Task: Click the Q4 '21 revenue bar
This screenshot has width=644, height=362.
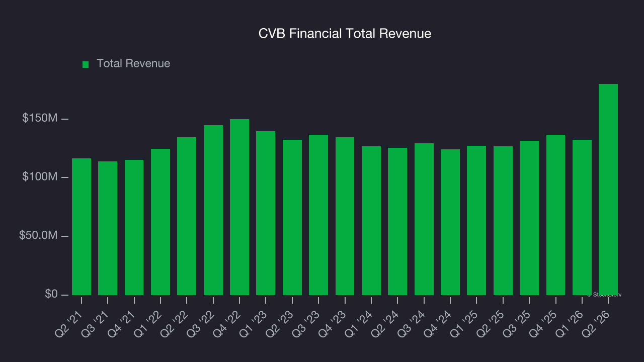Action: (134, 227)
